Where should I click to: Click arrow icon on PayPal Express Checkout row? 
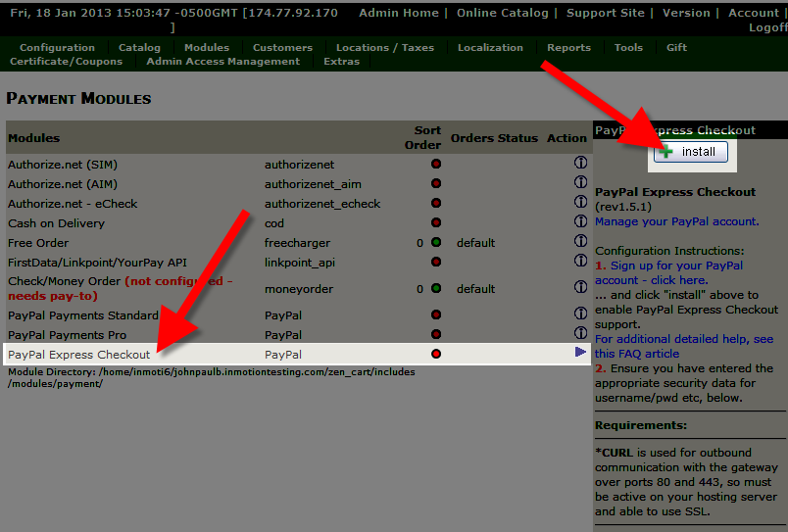point(581,352)
